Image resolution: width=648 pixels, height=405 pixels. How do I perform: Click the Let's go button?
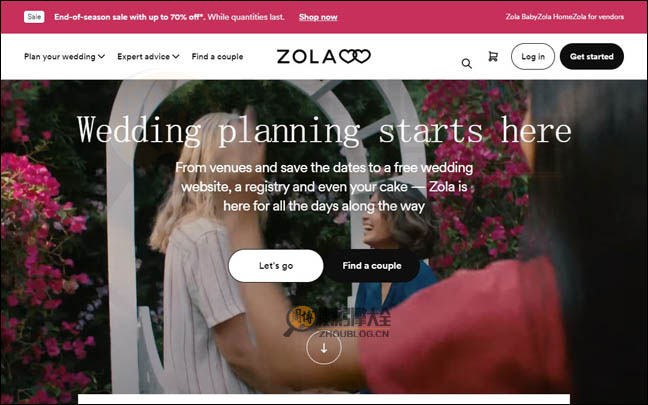pos(276,266)
